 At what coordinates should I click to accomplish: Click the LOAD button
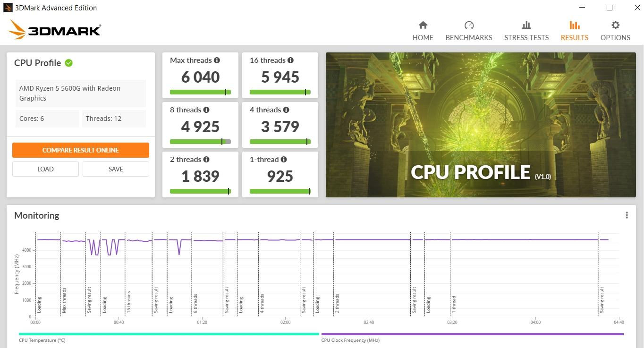45,169
